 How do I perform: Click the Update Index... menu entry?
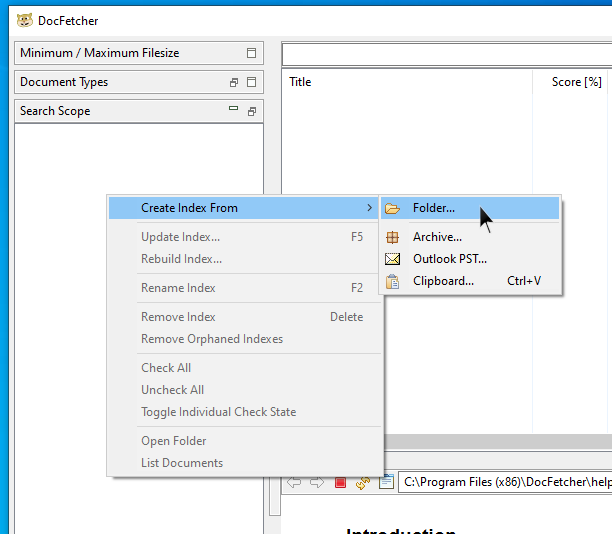pyautogui.click(x=243, y=237)
